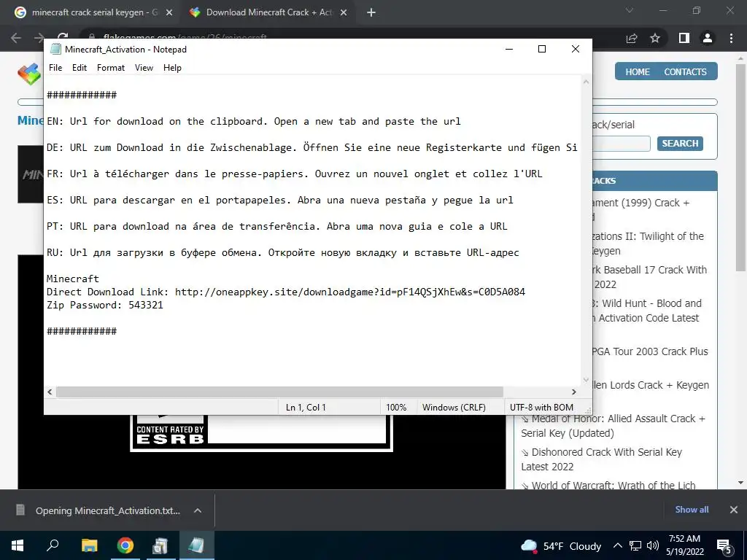Open PGA Tour 2003 Crack Plus link
This screenshot has height=560, width=747.
pos(650,351)
